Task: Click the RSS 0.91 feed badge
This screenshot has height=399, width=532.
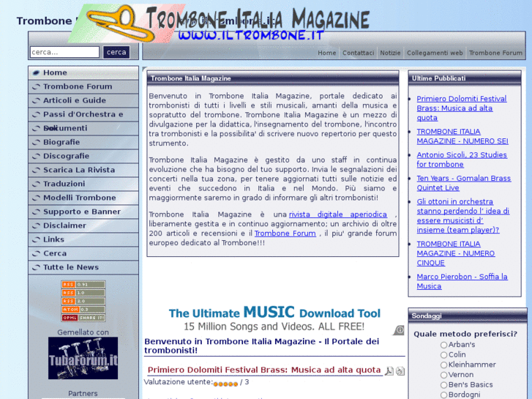Action: point(83,285)
